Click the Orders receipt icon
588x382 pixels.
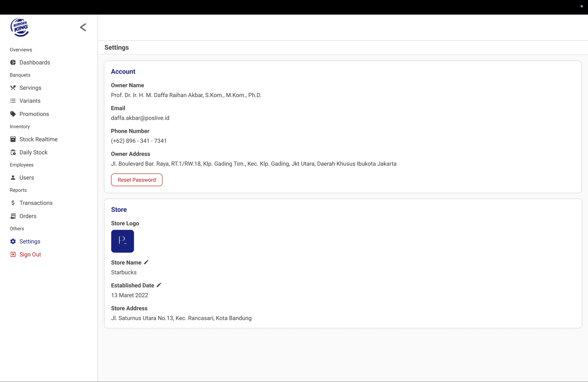(x=13, y=216)
